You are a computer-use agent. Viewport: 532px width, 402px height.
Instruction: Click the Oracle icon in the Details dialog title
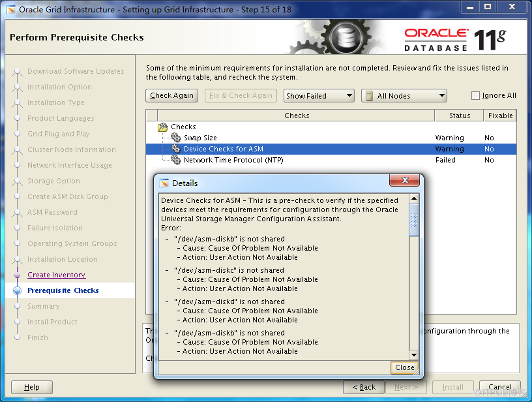tap(164, 183)
